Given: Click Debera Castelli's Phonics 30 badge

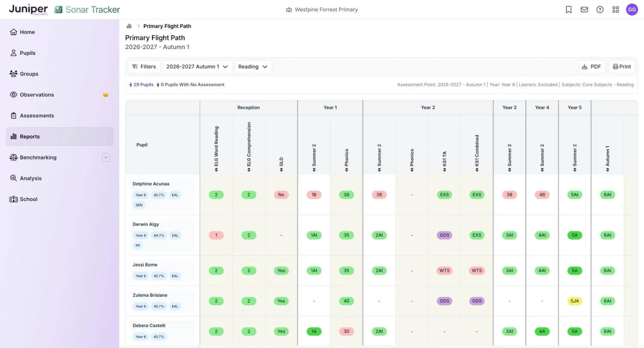Looking at the screenshot, I should click(346, 331).
